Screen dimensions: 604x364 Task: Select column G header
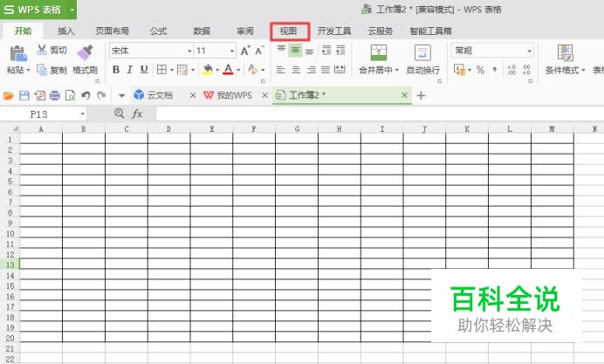point(297,129)
